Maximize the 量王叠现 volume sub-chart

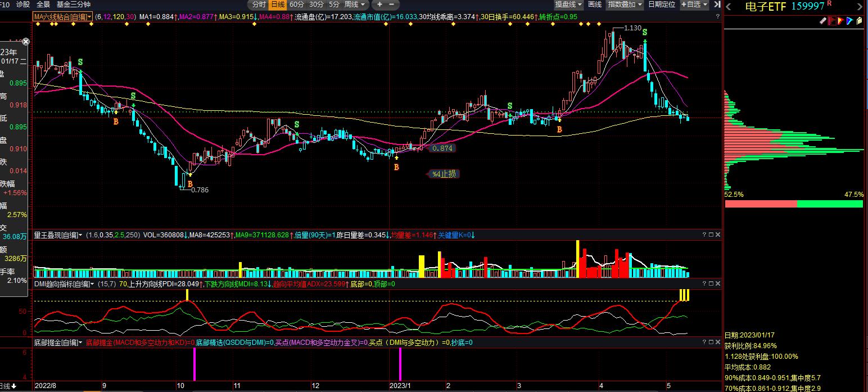pos(711,235)
